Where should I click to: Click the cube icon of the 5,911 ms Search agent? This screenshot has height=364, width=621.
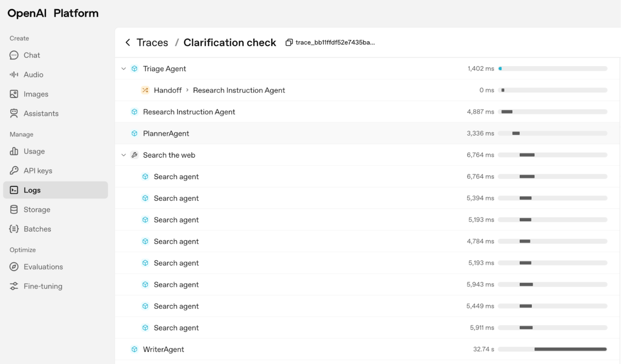(x=145, y=328)
